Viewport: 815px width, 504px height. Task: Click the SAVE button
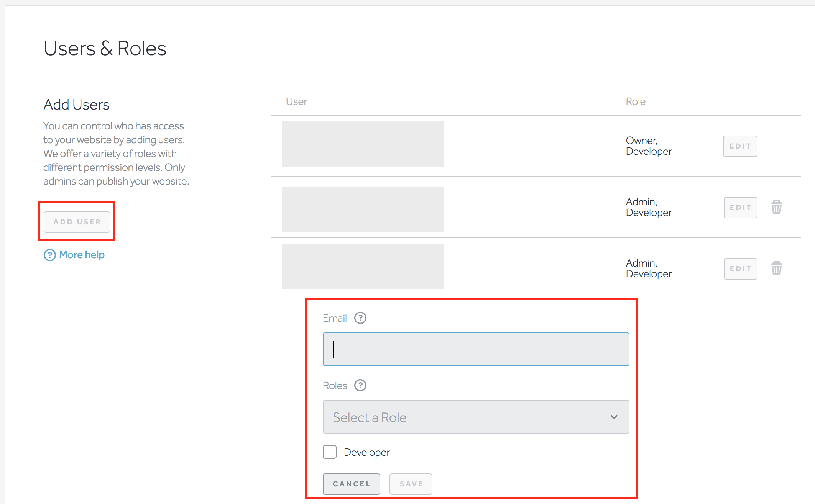pos(411,484)
